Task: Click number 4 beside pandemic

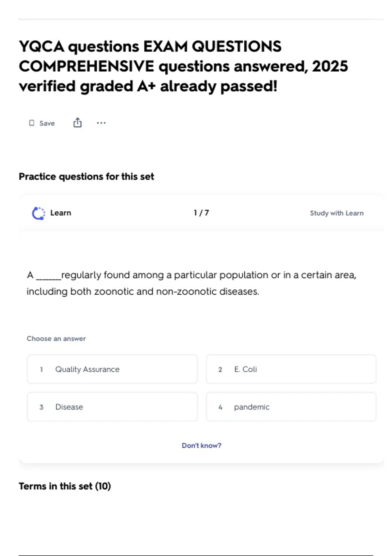Action: 220,407
